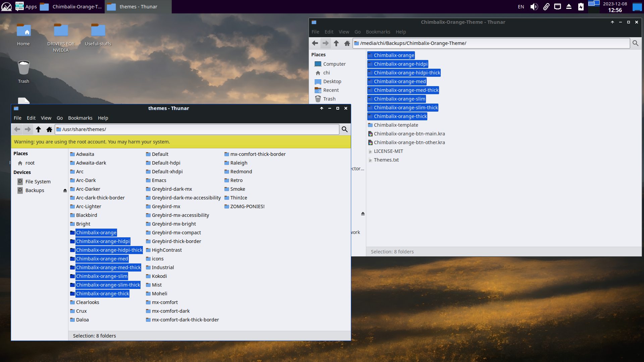This screenshot has width=644, height=362.
Task: Click the search icon in the Chimbalix-Orange-Theme window
Action: coord(635,43)
